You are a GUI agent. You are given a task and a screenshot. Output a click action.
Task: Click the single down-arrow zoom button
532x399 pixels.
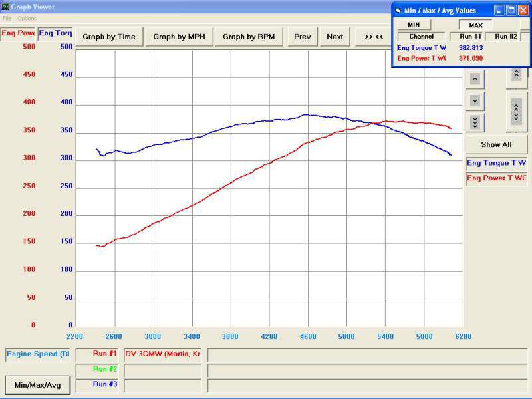pyautogui.click(x=475, y=101)
